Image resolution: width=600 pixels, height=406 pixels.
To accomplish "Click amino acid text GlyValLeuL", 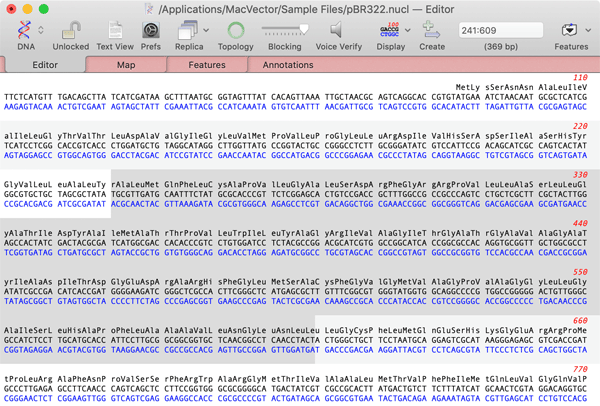I will click(x=28, y=184).
